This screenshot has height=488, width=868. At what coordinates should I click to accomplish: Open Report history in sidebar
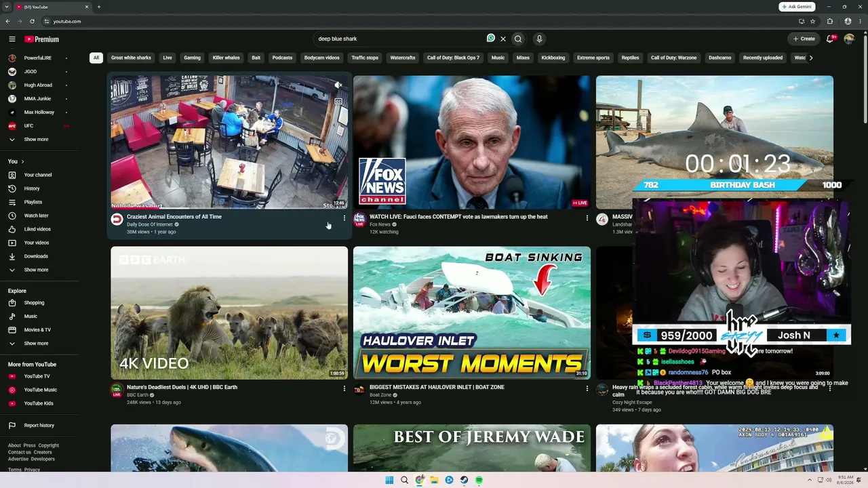click(x=39, y=426)
